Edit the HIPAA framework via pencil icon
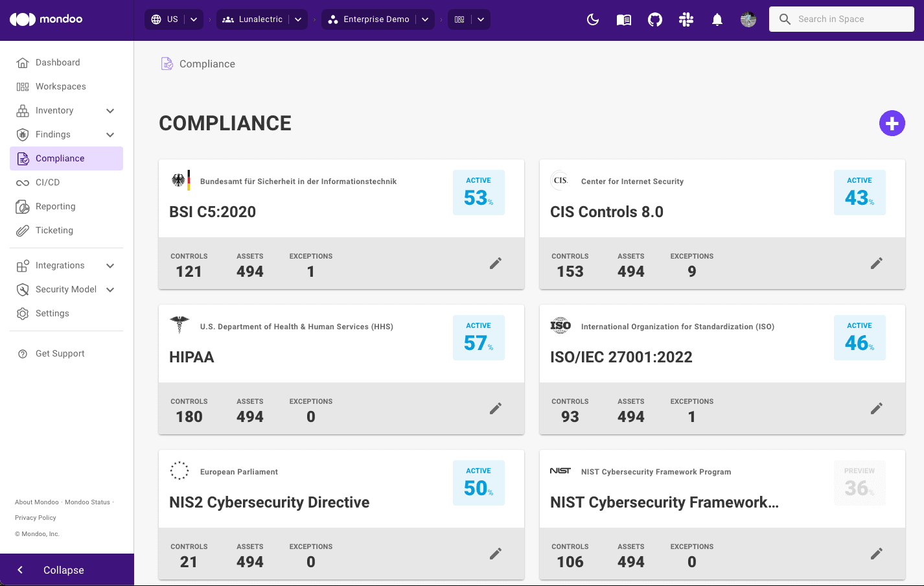Screen dimensions: 924x586 click(x=495, y=408)
